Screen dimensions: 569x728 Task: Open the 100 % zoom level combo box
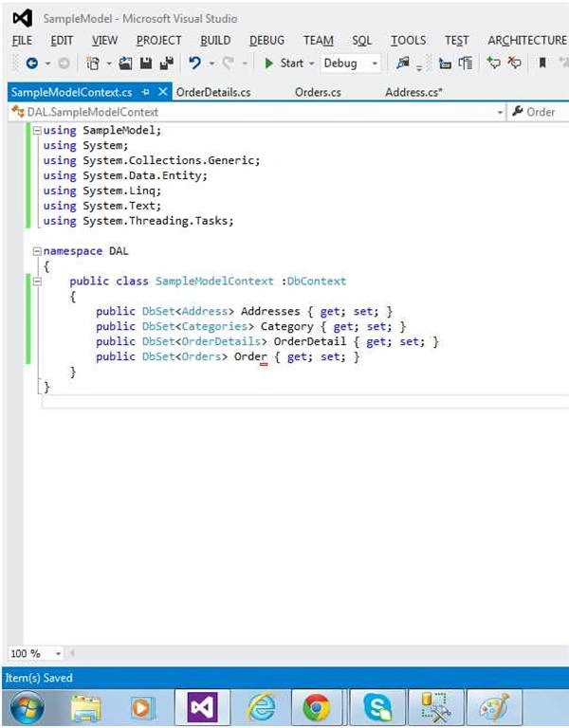(x=35, y=654)
